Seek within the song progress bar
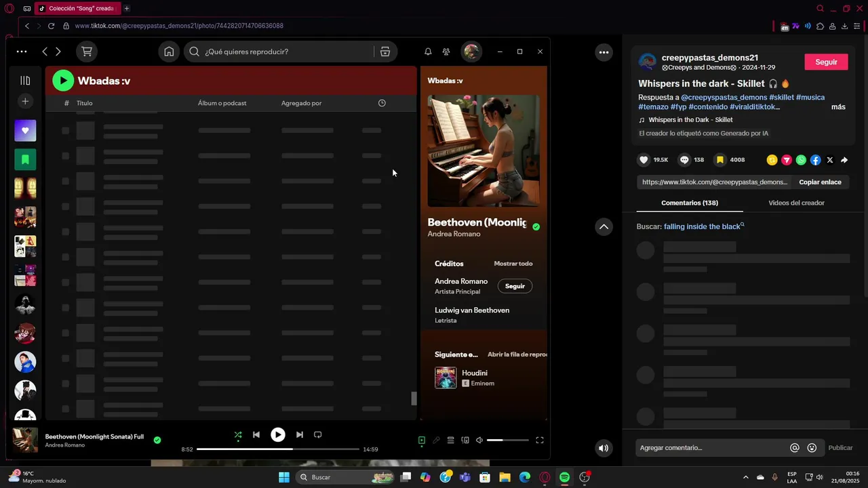 tap(278, 449)
